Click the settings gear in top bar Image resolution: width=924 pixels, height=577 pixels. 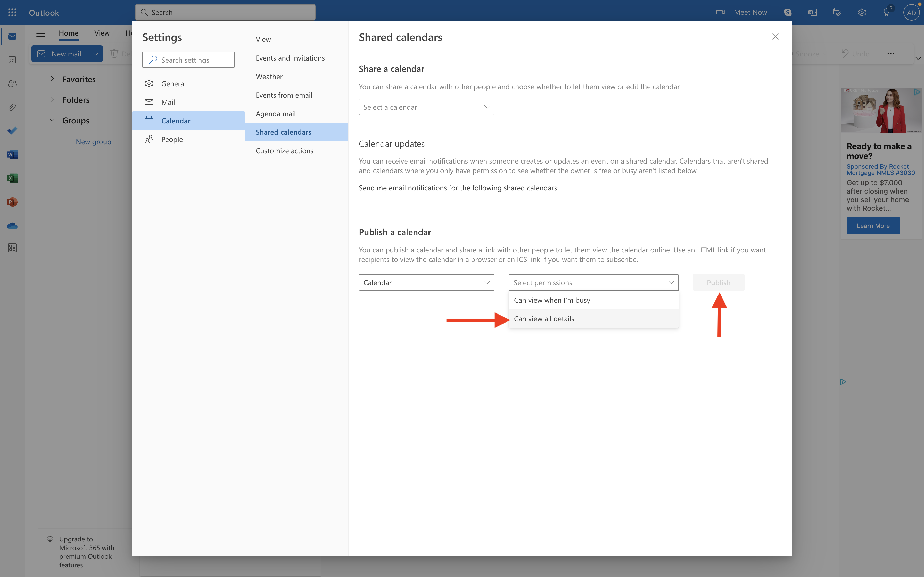coord(862,12)
